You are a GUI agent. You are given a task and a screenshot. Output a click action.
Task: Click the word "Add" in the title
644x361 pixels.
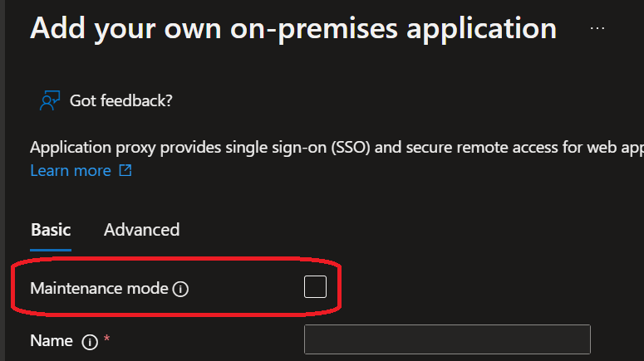coord(59,28)
